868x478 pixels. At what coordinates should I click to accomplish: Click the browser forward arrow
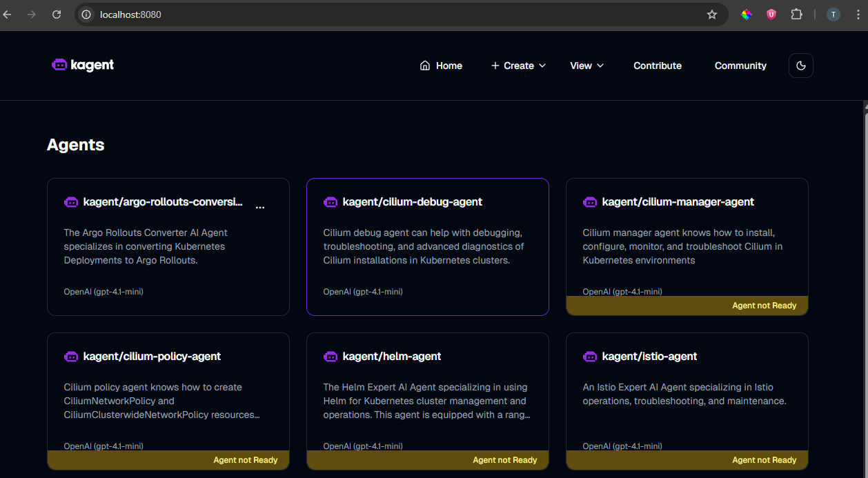(x=32, y=14)
